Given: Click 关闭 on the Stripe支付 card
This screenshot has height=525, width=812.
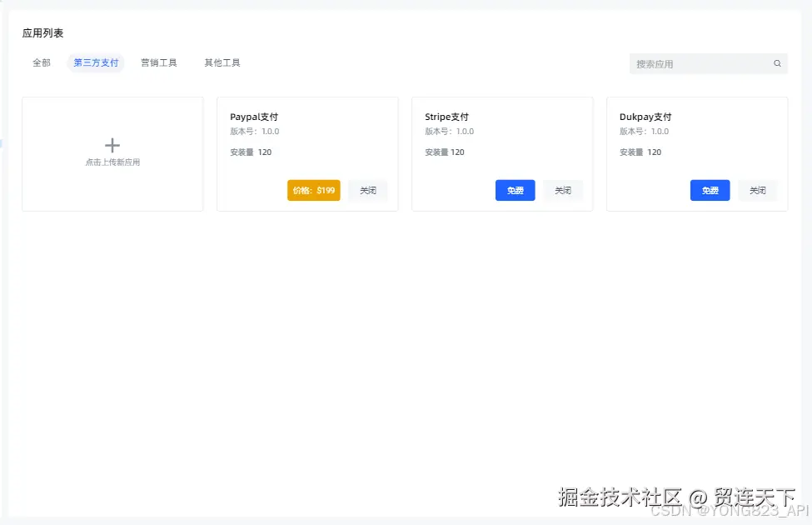Looking at the screenshot, I should pos(563,190).
